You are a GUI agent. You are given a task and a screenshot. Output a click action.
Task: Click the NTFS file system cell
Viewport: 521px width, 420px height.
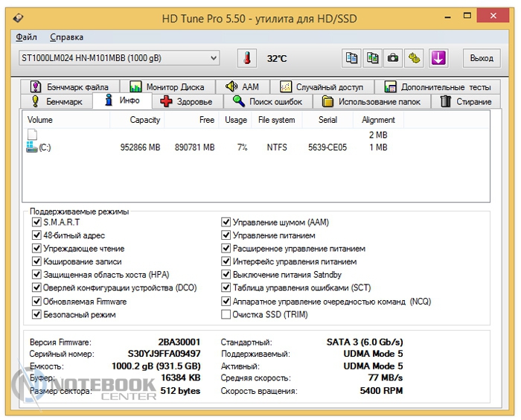pos(277,147)
